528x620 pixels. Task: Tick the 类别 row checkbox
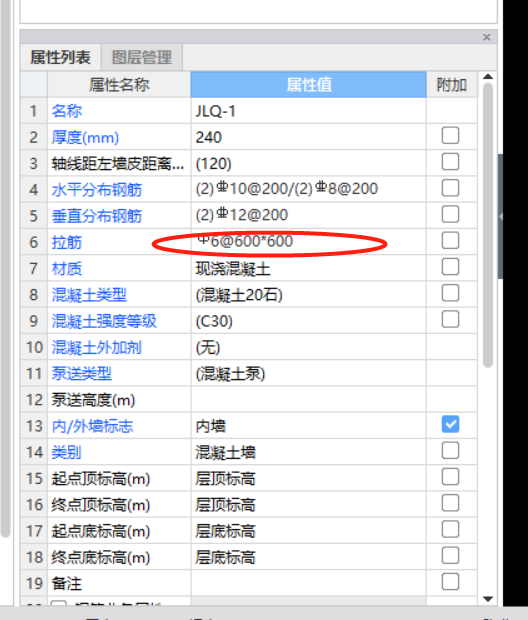(450, 451)
